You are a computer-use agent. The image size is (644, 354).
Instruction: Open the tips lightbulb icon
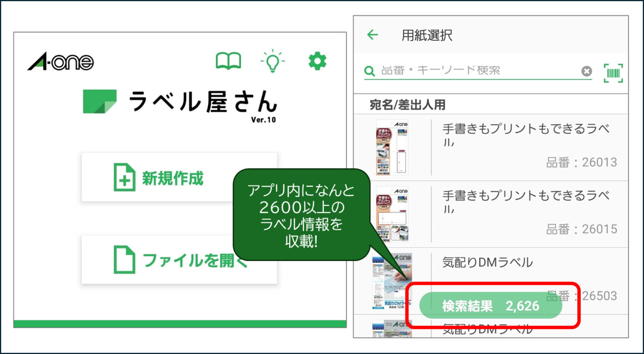pyautogui.click(x=273, y=61)
